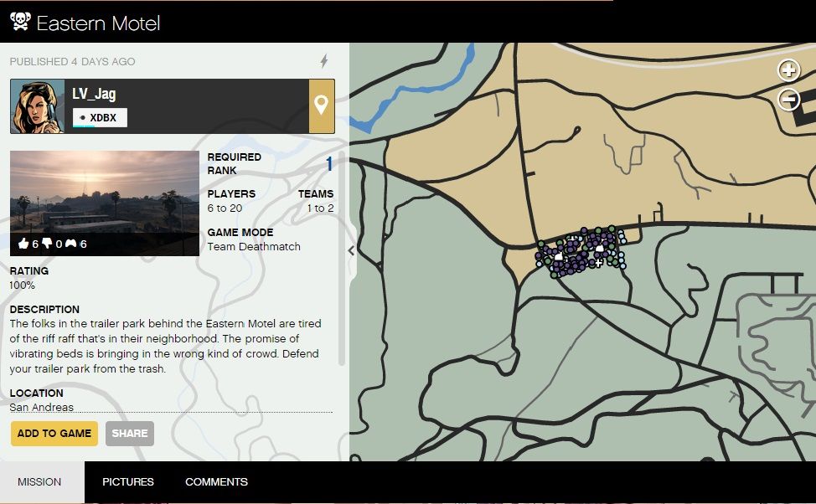Switch to the Pictures tab
This screenshot has height=504, width=816.
(128, 482)
